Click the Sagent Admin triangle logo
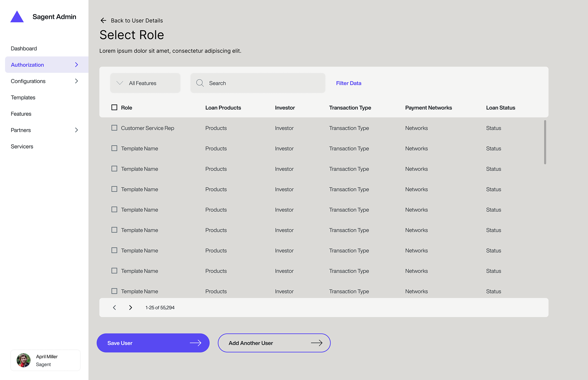The height and width of the screenshot is (380, 588). pos(17,17)
